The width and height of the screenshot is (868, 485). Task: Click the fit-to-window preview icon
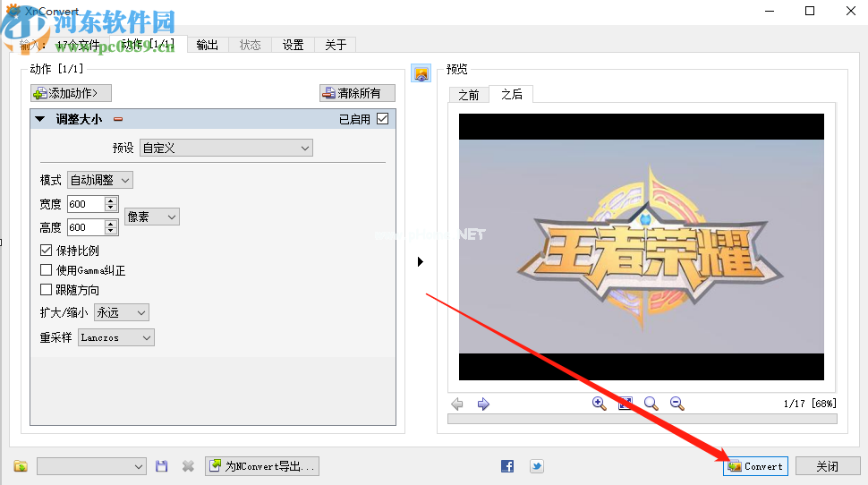point(625,404)
